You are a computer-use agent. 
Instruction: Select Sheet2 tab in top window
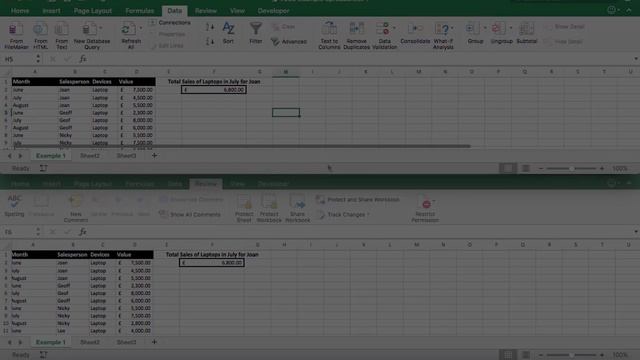[x=90, y=156]
